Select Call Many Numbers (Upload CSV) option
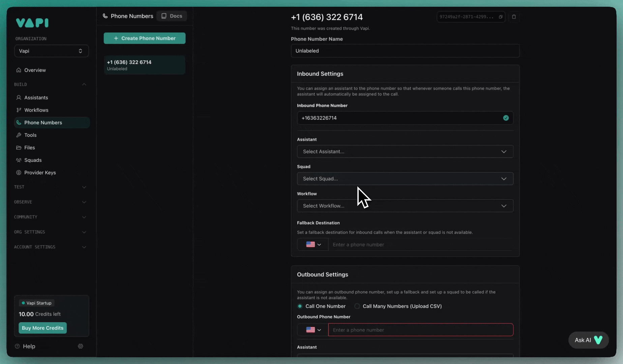Screen dimensions: 623x364 [357, 306]
